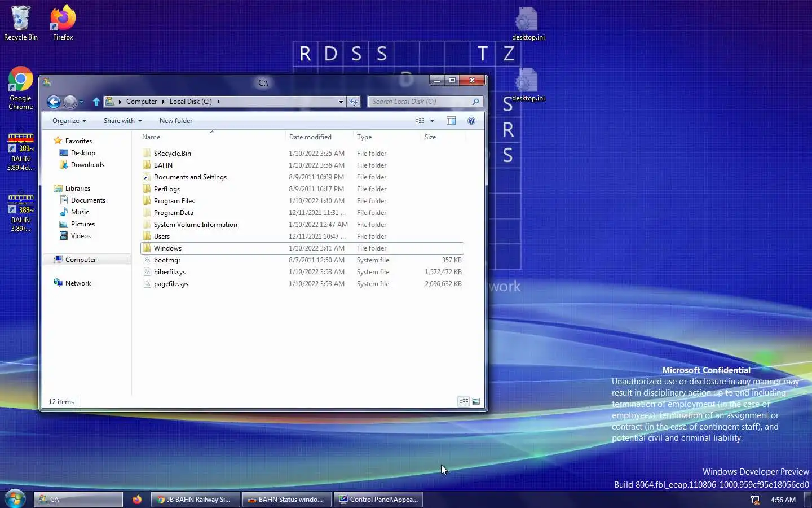Select the hiberfil.sys file
Image resolution: width=812 pixels, height=508 pixels.
click(302, 272)
